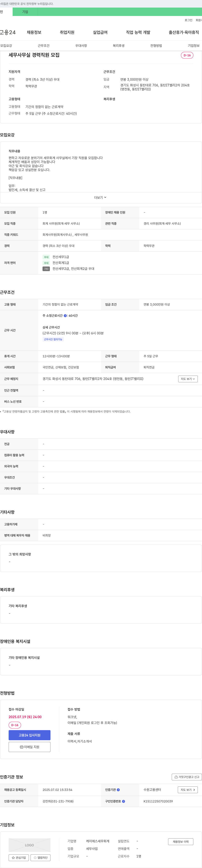Jump to 복리후생 section tab
Image resolution: width=202 pixels, height=868 pixels.
point(119,46)
